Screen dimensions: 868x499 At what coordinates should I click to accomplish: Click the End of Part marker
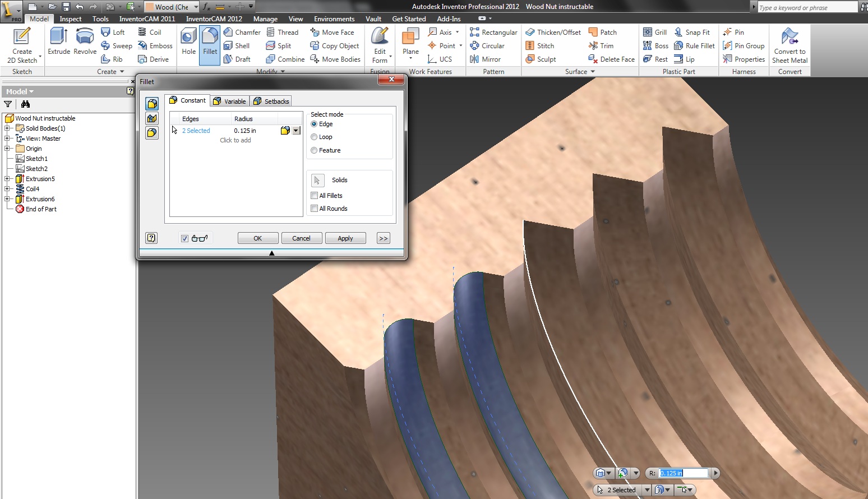pyautogui.click(x=41, y=209)
